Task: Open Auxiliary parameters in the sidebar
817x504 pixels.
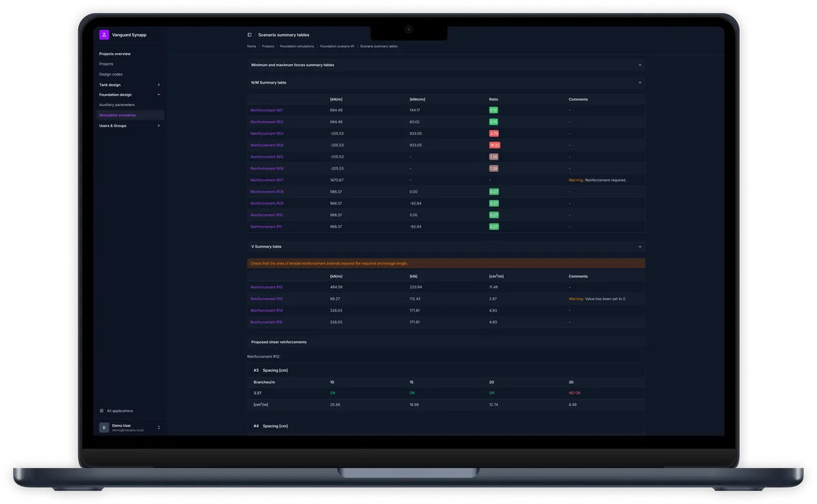Action: pyautogui.click(x=117, y=105)
